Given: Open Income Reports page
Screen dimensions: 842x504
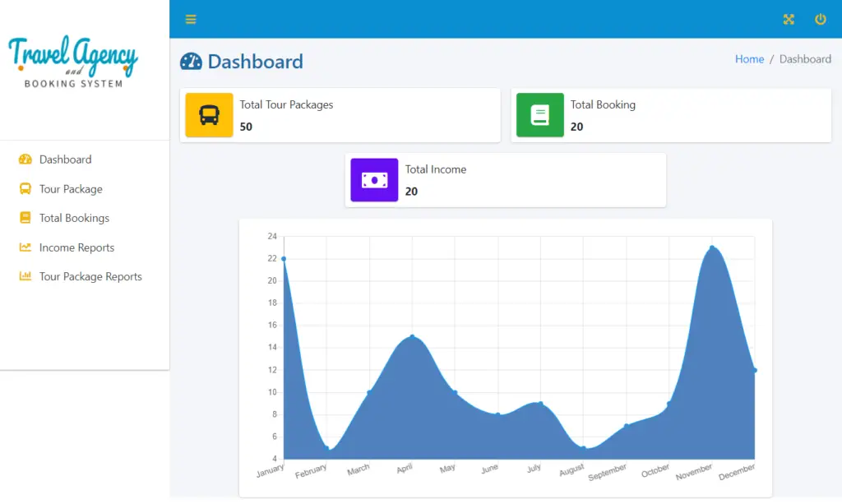Looking at the screenshot, I should [x=76, y=247].
